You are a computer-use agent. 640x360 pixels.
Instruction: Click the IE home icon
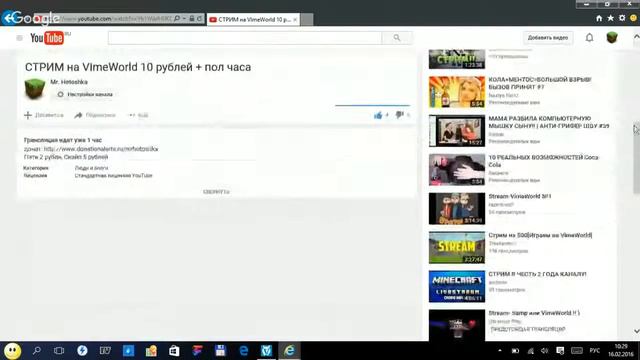click(599, 18)
